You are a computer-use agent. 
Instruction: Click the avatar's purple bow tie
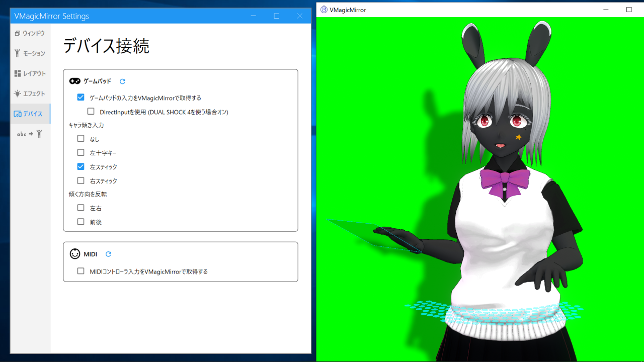pos(505,185)
